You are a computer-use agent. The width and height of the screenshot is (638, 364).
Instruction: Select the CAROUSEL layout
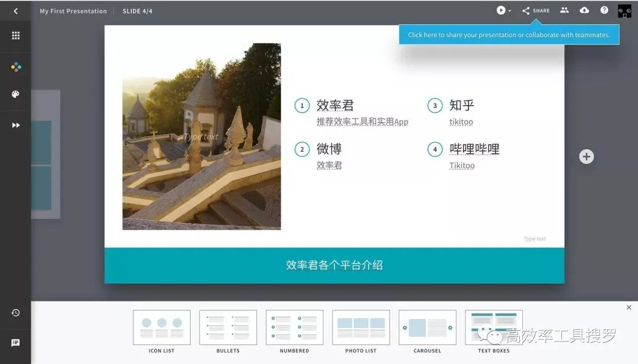tap(427, 332)
